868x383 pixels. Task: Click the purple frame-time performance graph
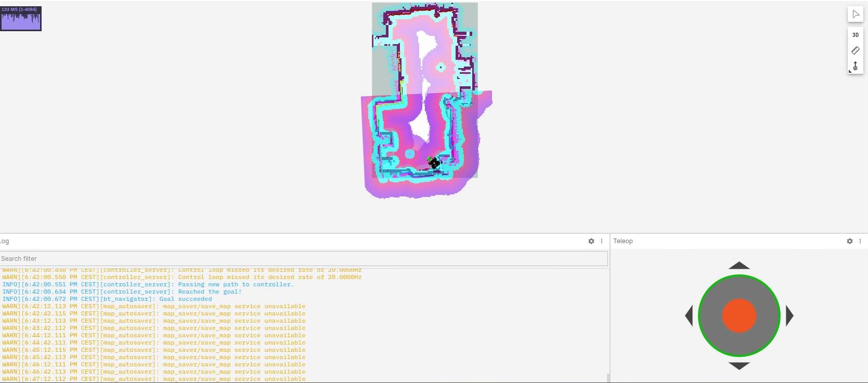coord(21,19)
